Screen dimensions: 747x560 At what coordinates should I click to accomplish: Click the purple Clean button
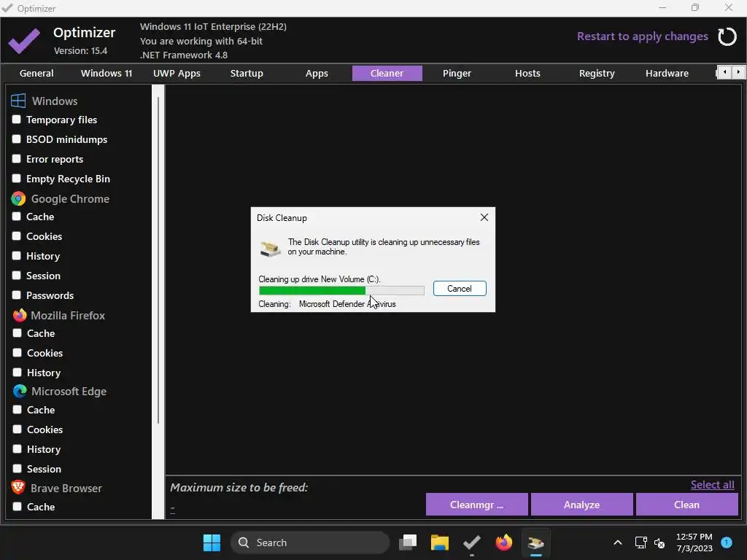pos(687,505)
